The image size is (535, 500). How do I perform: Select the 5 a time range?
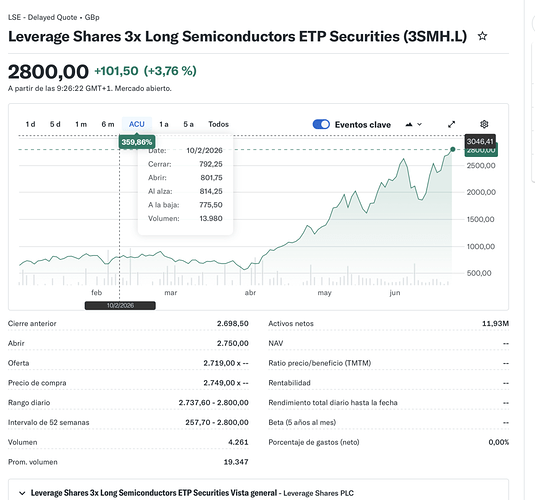point(188,124)
